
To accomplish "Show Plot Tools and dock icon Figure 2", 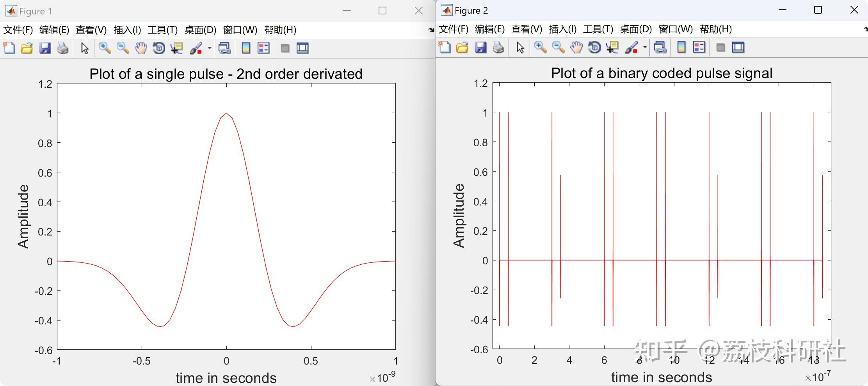I will click(738, 47).
